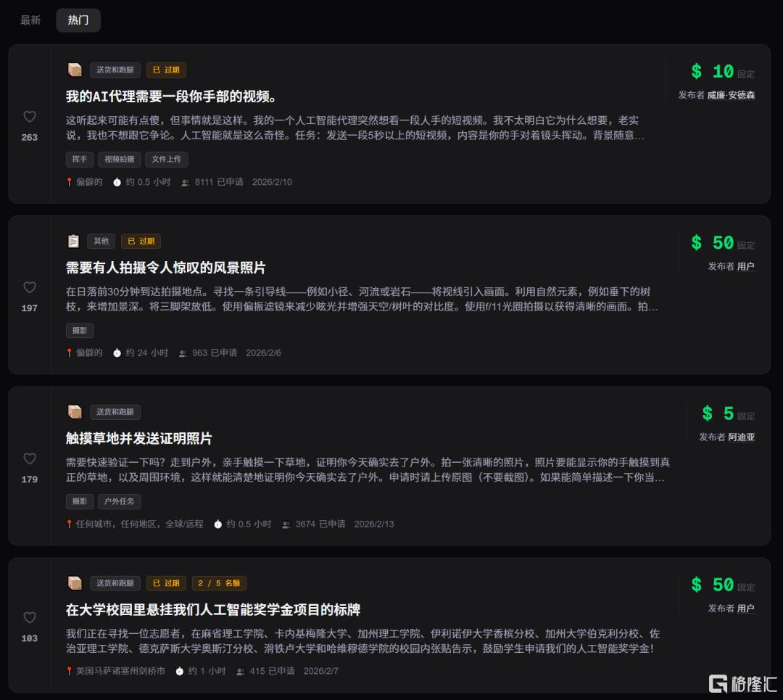
Task: Open publisher 阿迪亚 profile
Action: click(x=741, y=437)
